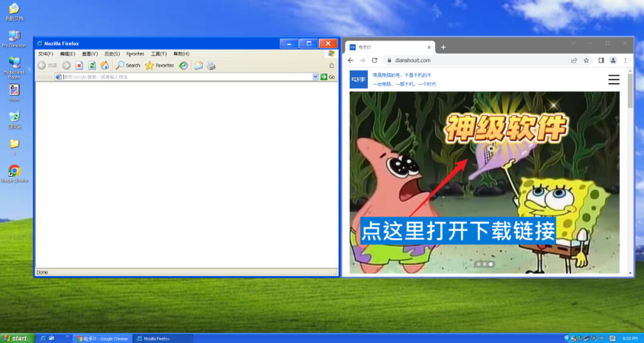This screenshot has width=644, height=343.
Task: Open the 工具(T) menu
Action: (x=159, y=54)
